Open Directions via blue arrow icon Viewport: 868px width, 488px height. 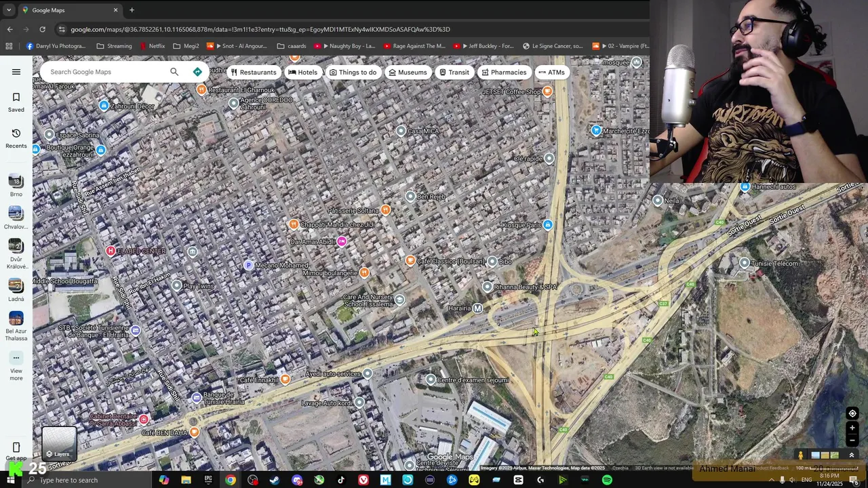(x=197, y=72)
